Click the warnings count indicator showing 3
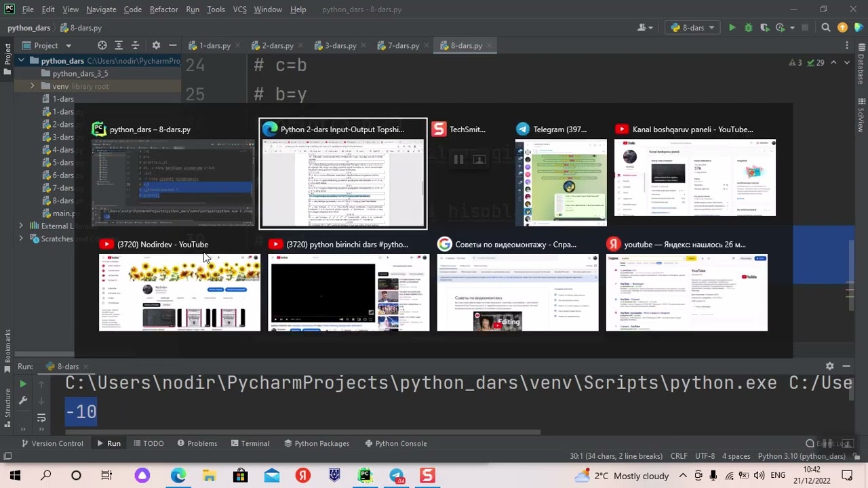The height and width of the screenshot is (488, 868). tap(795, 62)
